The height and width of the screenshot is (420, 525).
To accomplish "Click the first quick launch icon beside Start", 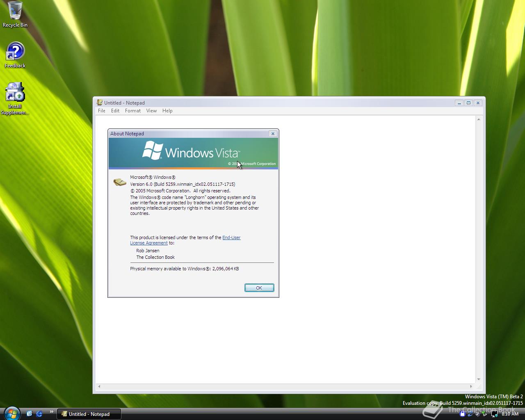I will click(29, 414).
